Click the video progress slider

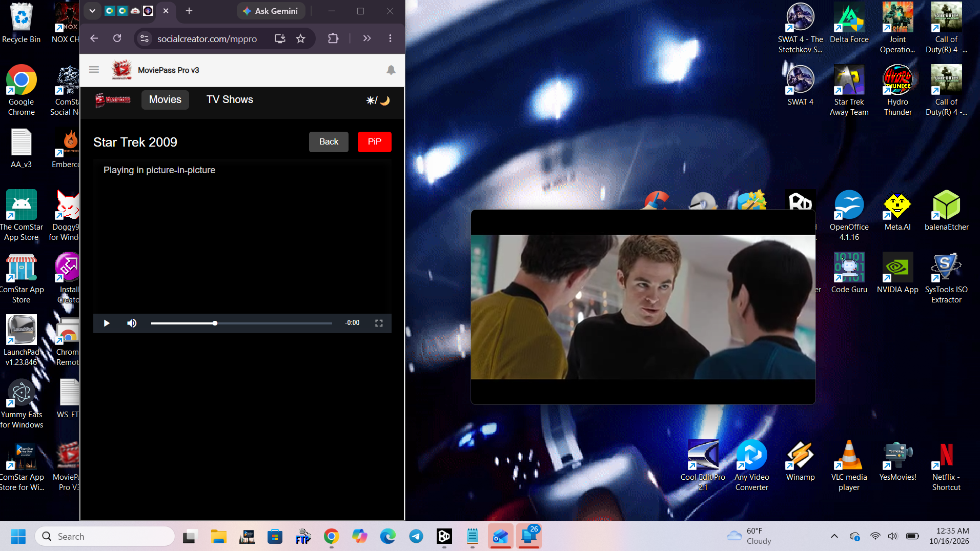click(241, 323)
